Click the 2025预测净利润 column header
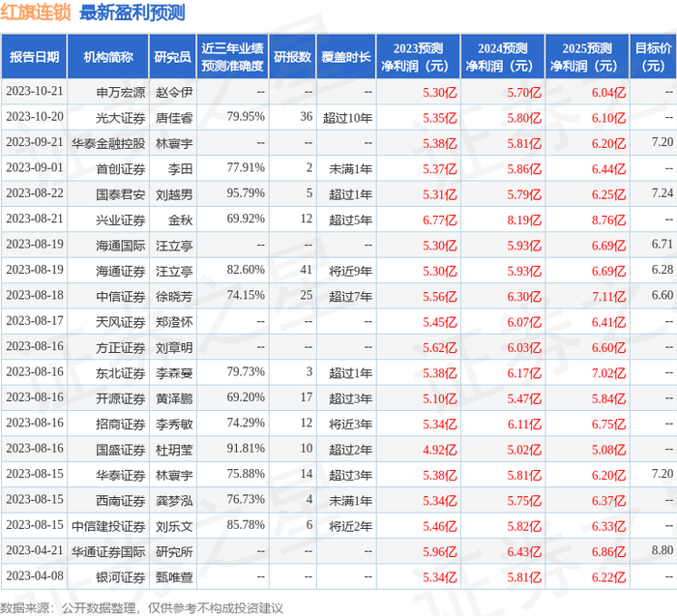677x616 pixels. click(587, 57)
